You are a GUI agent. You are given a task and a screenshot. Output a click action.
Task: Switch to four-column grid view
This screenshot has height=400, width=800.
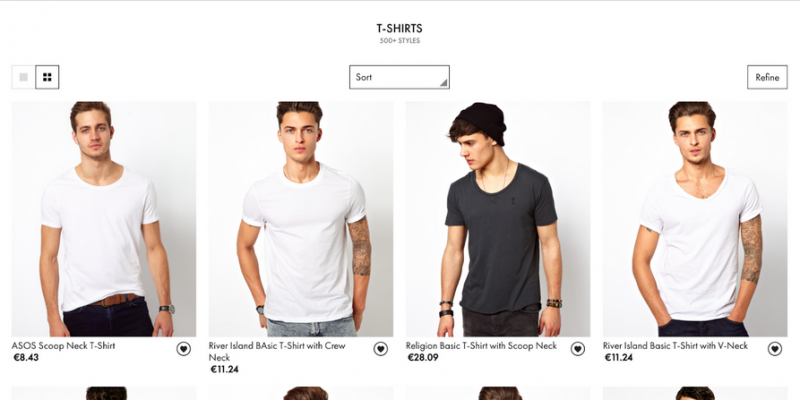click(x=47, y=77)
